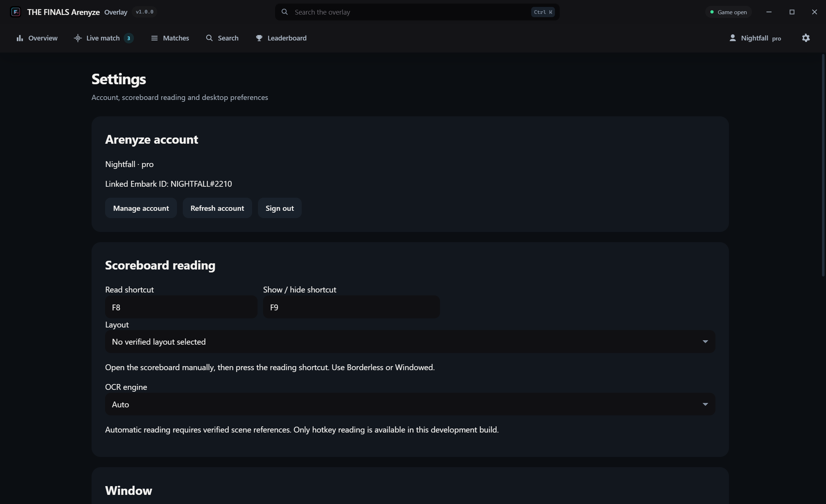The height and width of the screenshot is (504, 826).
Task: Click the Leaderboard trophy icon
Action: click(x=259, y=38)
